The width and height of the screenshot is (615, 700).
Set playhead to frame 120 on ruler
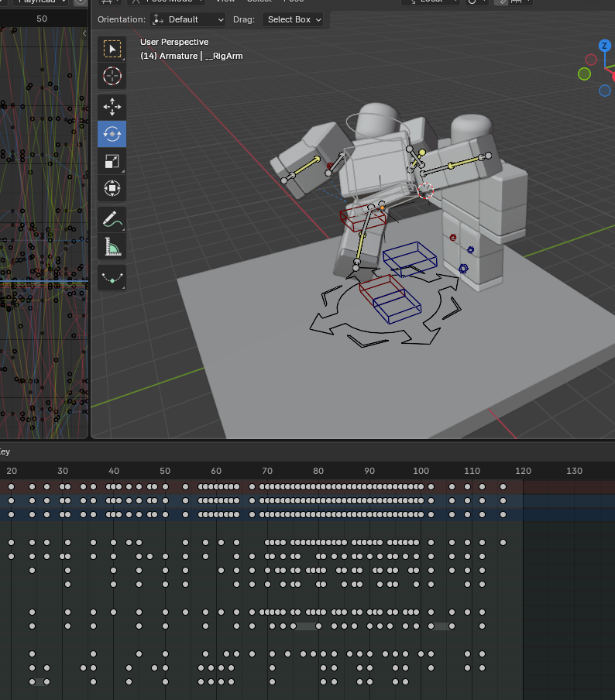(x=523, y=471)
